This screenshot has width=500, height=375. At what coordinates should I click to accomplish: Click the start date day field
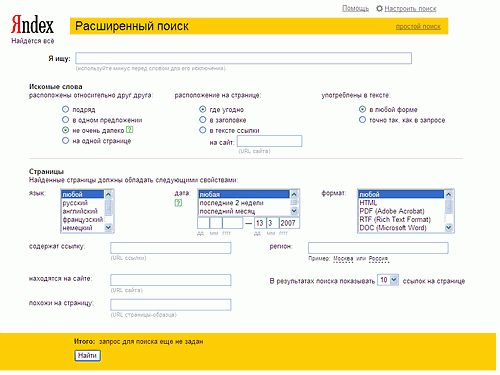click(x=203, y=223)
